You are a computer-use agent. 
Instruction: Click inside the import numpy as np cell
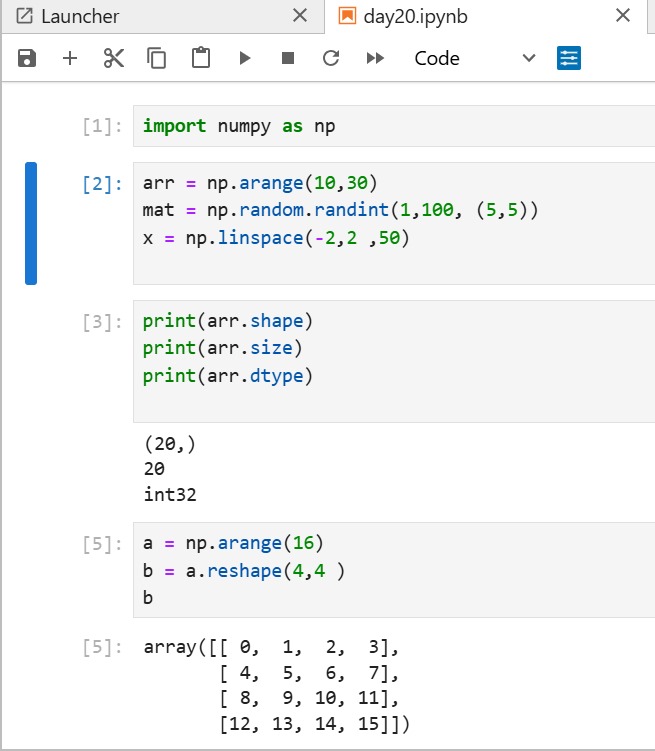[x=394, y=126]
